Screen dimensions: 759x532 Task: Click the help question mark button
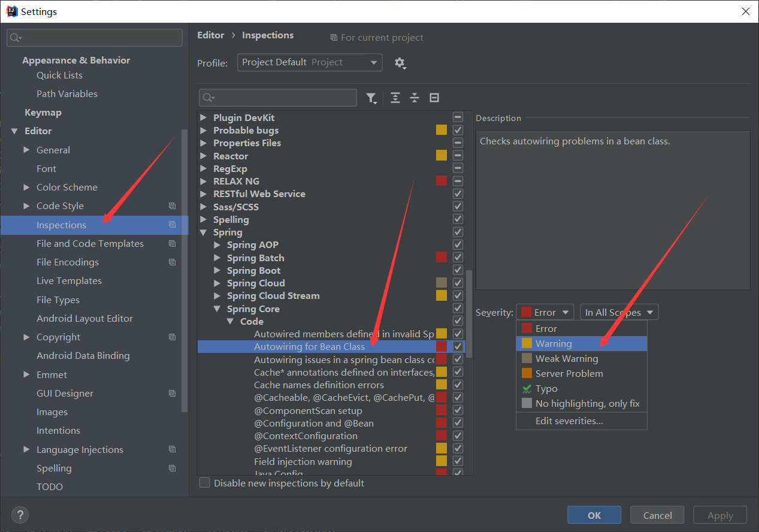click(x=20, y=515)
